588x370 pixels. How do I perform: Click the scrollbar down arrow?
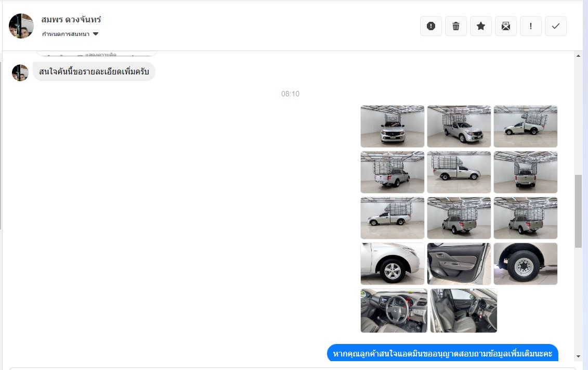pos(579,356)
